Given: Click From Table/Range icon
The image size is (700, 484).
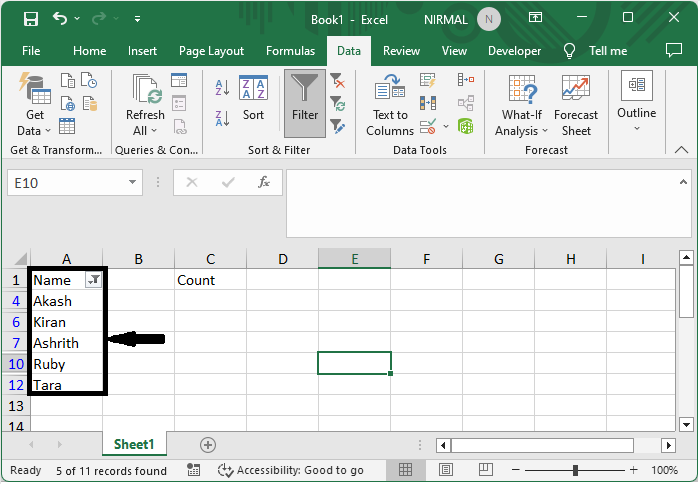Looking at the screenshot, I should point(67,126).
